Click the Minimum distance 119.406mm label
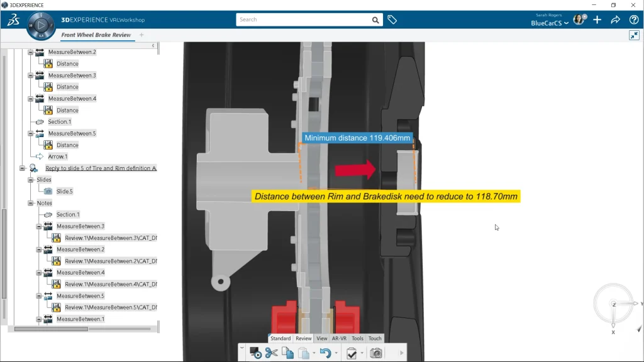This screenshot has width=644, height=362. click(x=357, y=138)
